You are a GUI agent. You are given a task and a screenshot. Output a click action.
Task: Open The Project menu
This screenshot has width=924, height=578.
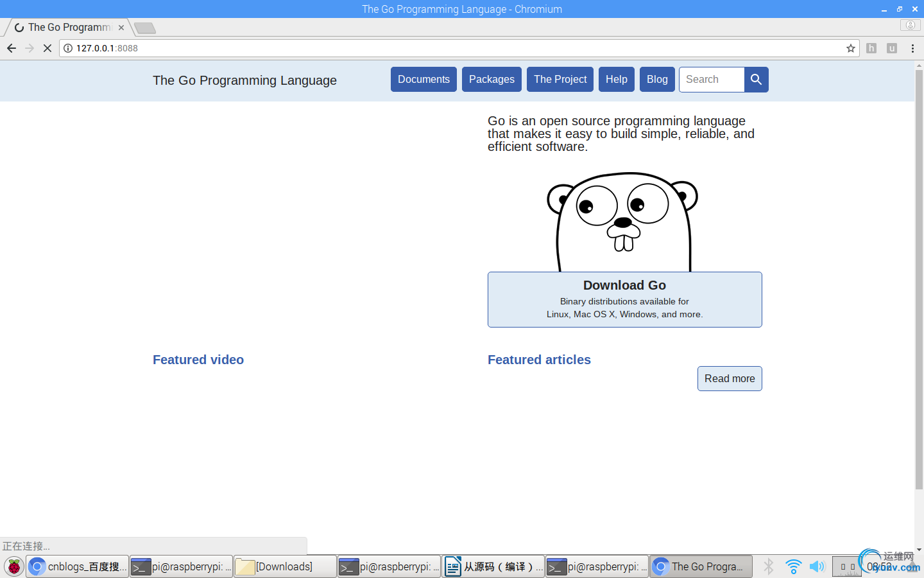click(x=560, y=80)
